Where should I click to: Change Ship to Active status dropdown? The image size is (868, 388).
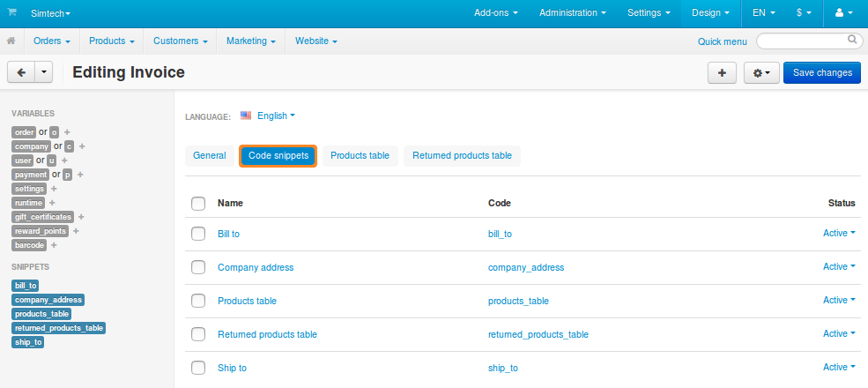pyautogui.click(x=839, y=367)
